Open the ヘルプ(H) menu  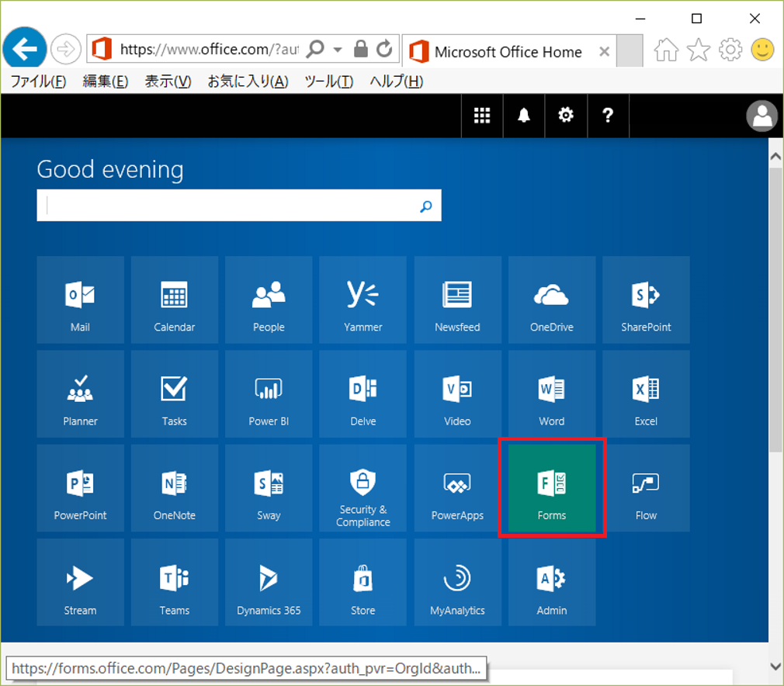tap(397, 81)
